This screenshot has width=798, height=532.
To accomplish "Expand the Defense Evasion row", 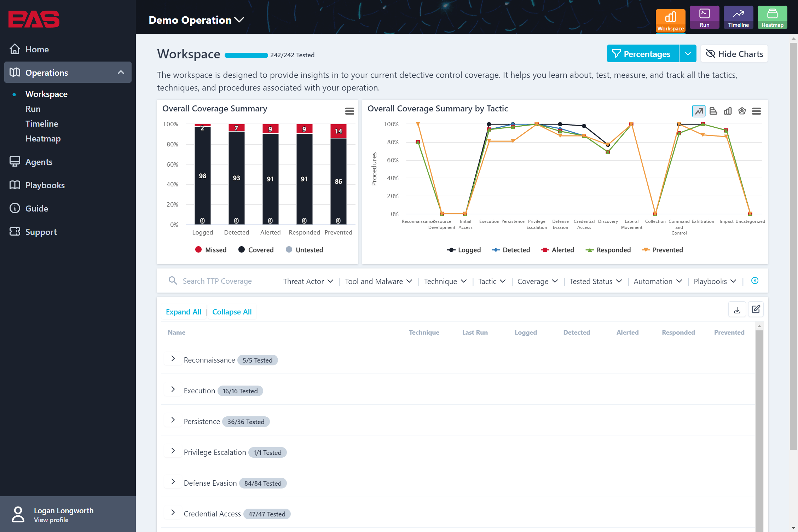I will tap(173, 482).
